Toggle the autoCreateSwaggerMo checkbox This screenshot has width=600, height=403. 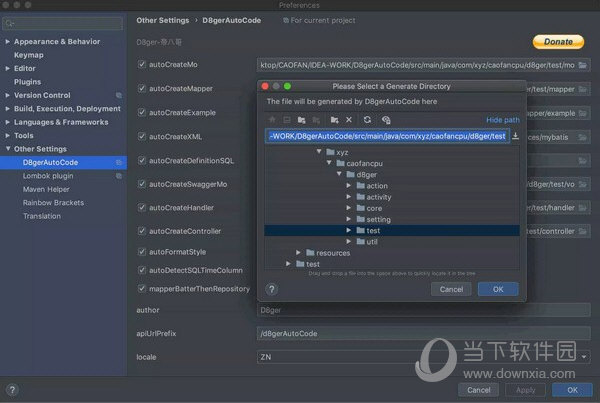142,184
